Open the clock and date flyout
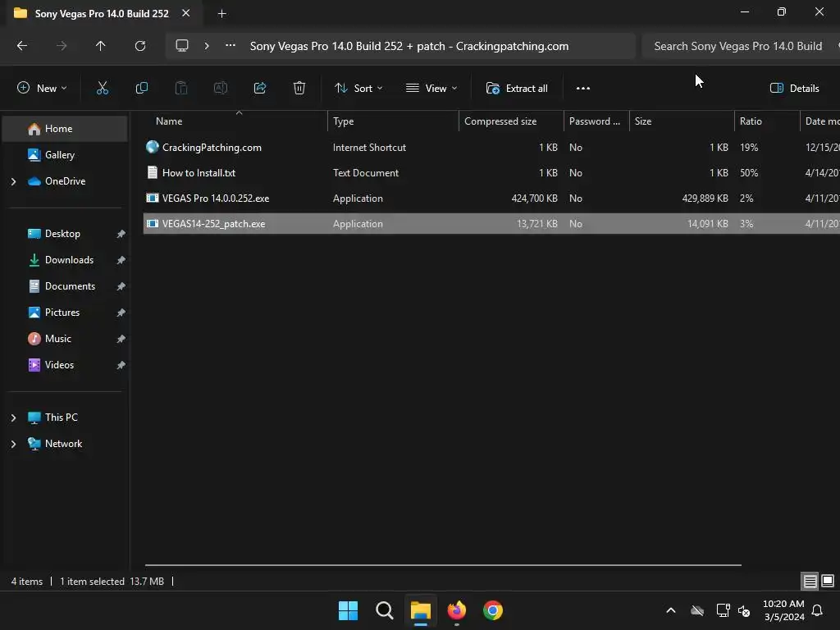Viewport: 840px width, 630px height. pos(783,610)
